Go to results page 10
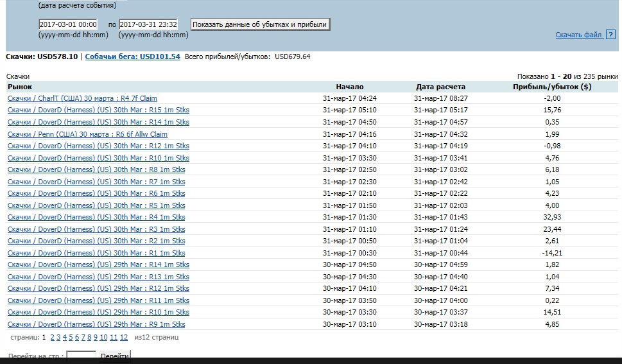The image size is (622, 364). [103, 337]
